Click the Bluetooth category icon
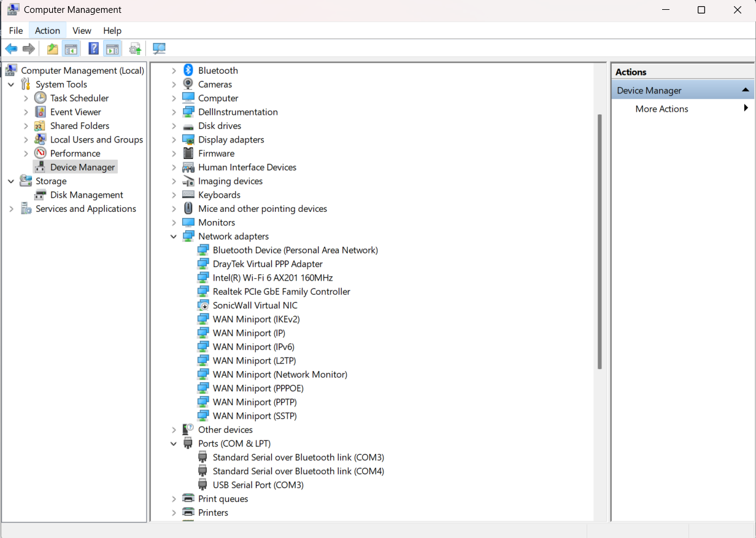 pos(188,71)
